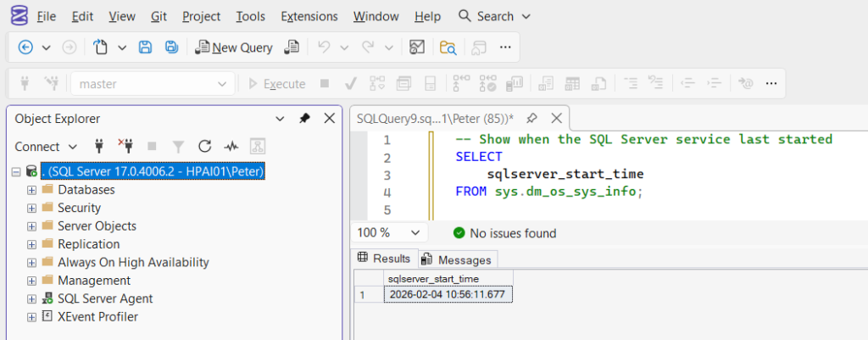Viewport: 868px width, 340px height.
Task: Expand the Replication folder node
Action: (31, 244)
